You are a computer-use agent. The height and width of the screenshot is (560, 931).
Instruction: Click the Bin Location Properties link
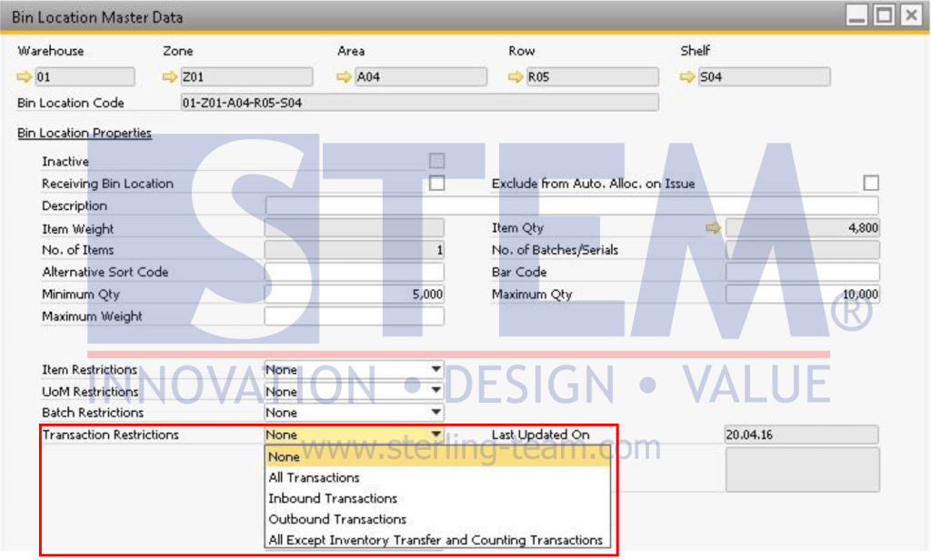click(x=84, y=133)
